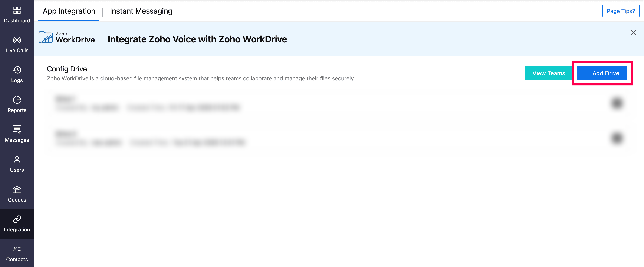Open Page Tips help

621,11
